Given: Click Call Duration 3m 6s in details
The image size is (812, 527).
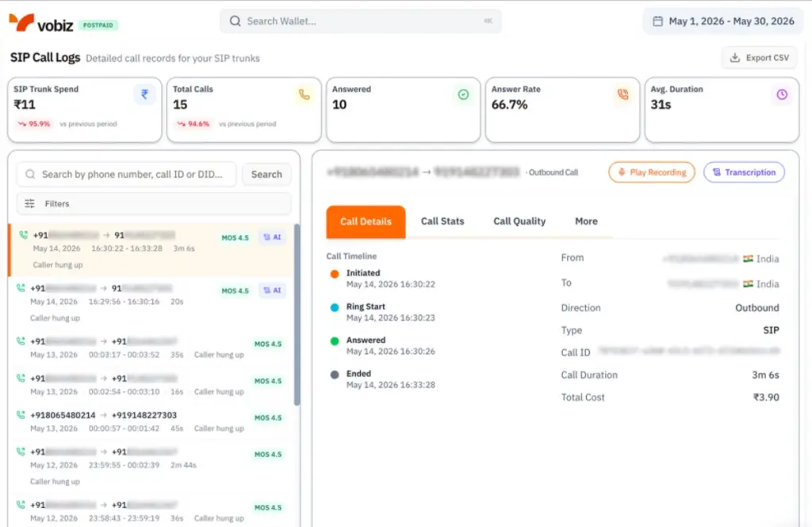Looking at the screenshot, I should [x=765, y=375].
